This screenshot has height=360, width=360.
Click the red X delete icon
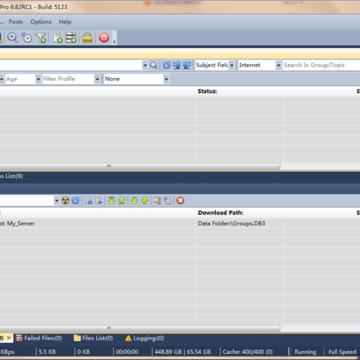(x=180, y=201)
